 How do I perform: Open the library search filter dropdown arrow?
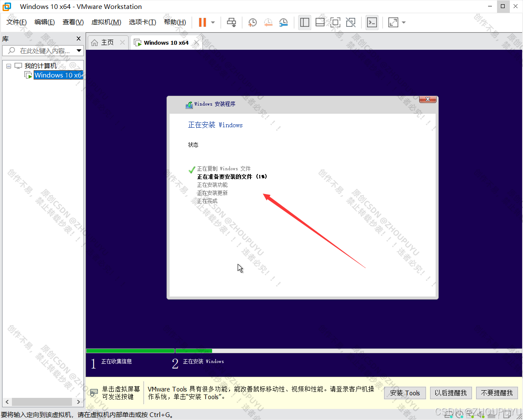[x=79, y=51]
